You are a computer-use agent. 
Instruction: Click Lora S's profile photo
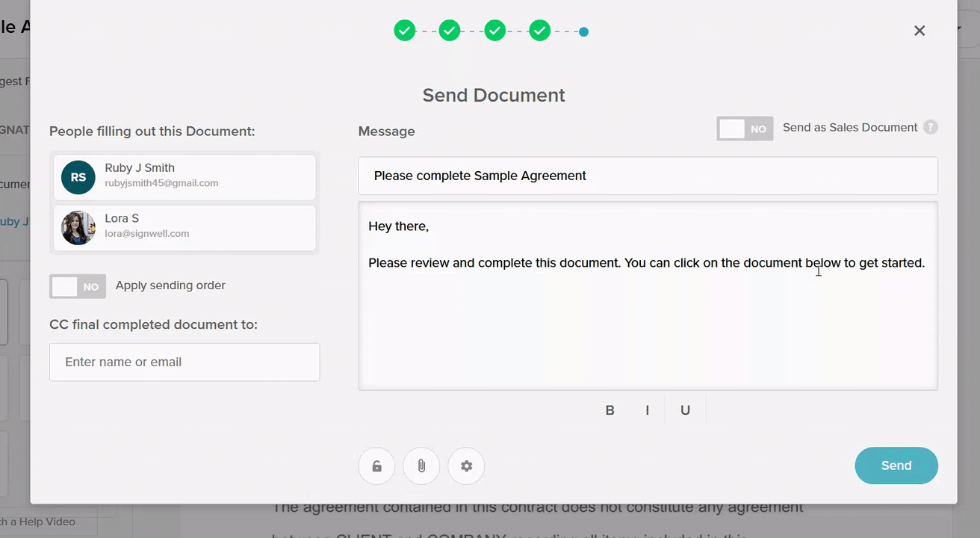(x=78, y=227)
